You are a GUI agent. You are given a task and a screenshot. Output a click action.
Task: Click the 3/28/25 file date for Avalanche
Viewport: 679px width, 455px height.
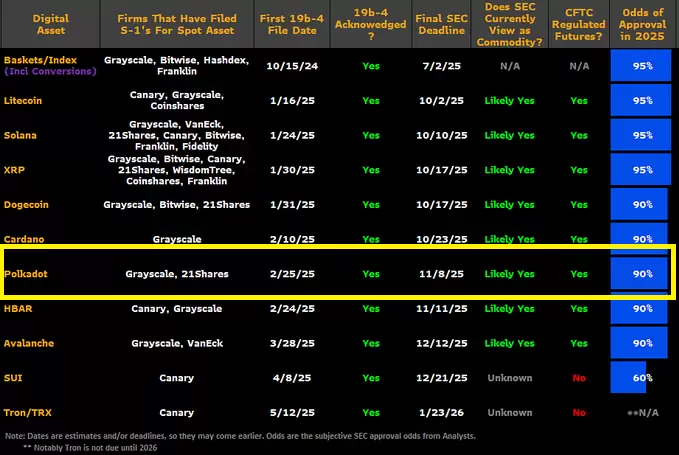point(292,343)
